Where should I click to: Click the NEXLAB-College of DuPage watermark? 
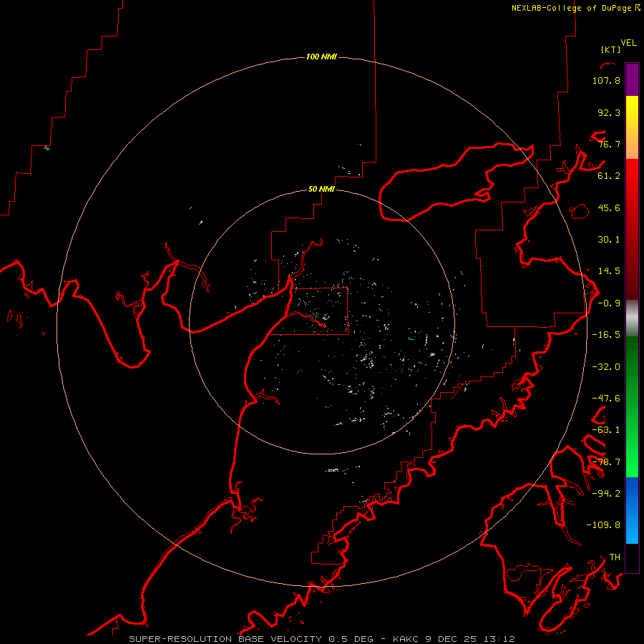point(575,8)
